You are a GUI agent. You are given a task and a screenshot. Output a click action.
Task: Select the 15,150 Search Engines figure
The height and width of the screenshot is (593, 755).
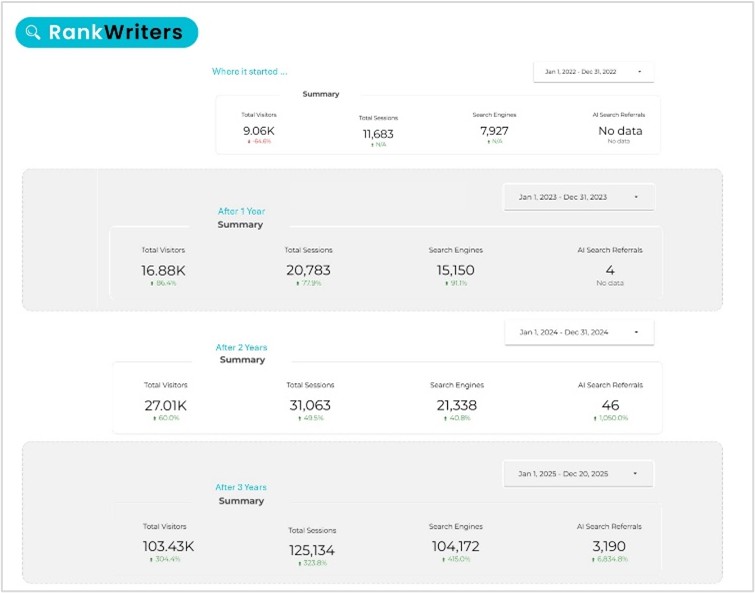tap(456, 270)
